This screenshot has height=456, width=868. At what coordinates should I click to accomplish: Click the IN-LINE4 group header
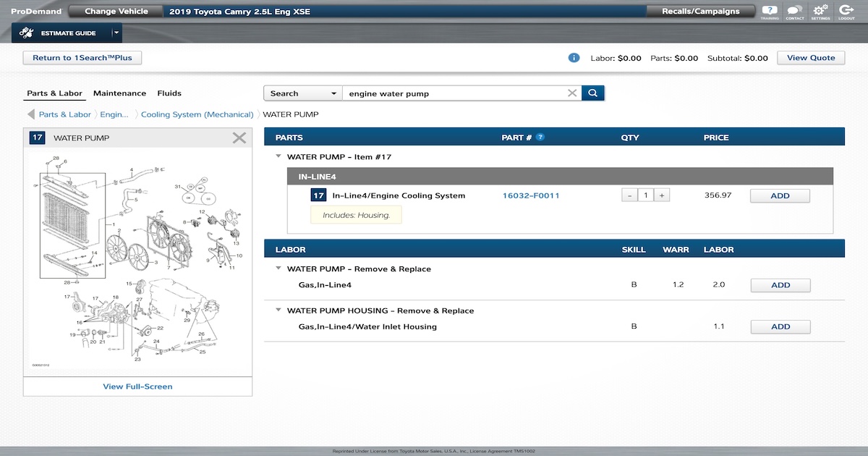coord(560,176)
